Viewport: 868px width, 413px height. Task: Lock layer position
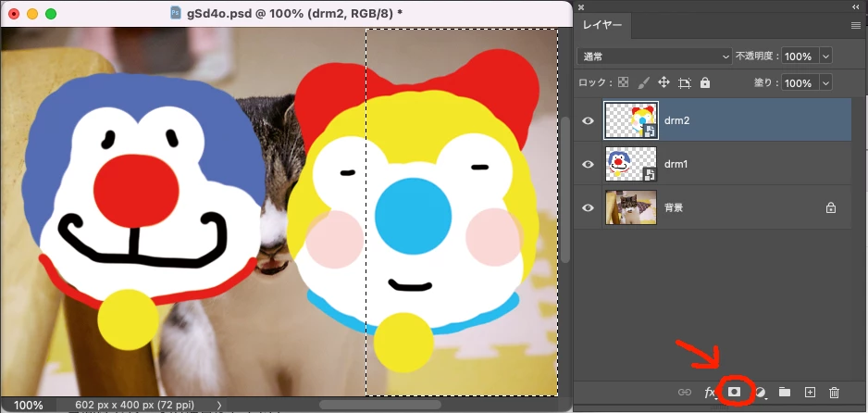click(x=663, y=83)
